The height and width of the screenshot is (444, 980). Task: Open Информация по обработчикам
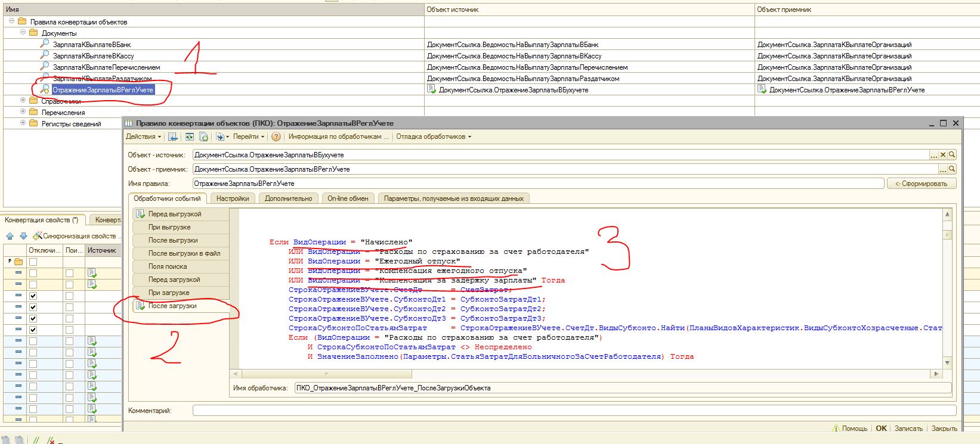(x=337, y=136)
